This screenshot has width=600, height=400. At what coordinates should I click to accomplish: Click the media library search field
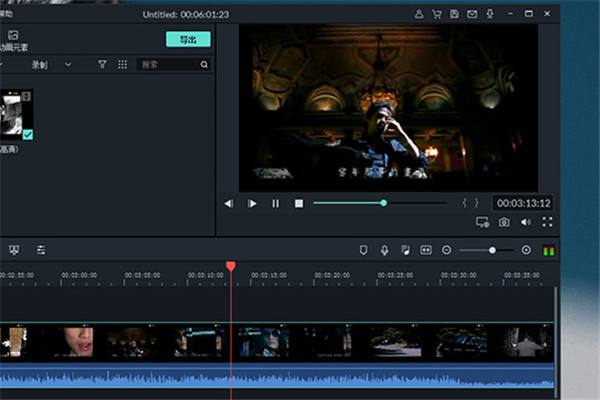[168, 64]
